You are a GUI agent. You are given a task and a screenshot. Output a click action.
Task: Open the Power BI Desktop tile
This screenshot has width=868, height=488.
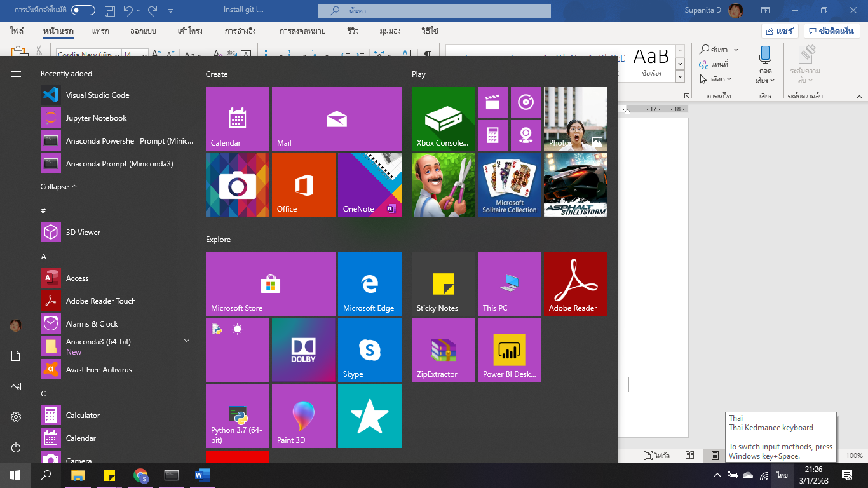(510, 350)
